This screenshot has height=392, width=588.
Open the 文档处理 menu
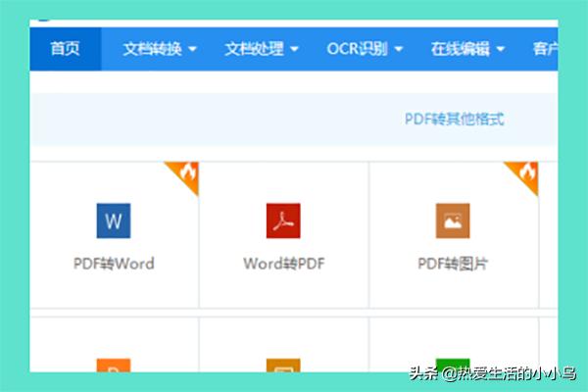(x=262, y=49)
